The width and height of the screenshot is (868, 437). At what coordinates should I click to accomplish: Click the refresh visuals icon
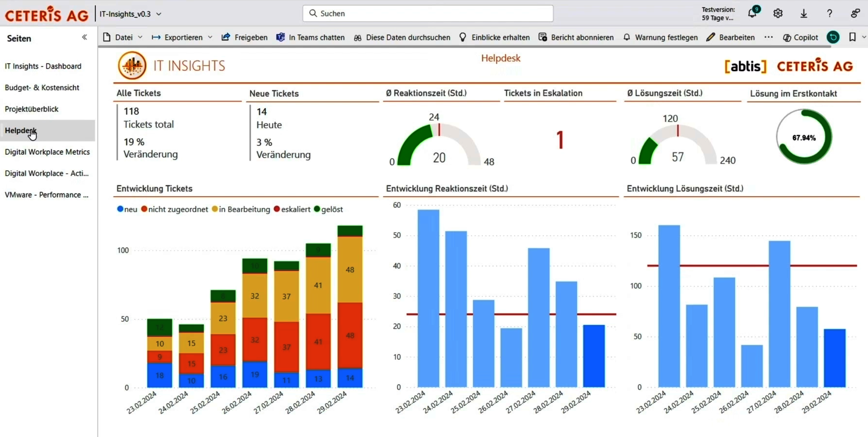tap(833, 38)
